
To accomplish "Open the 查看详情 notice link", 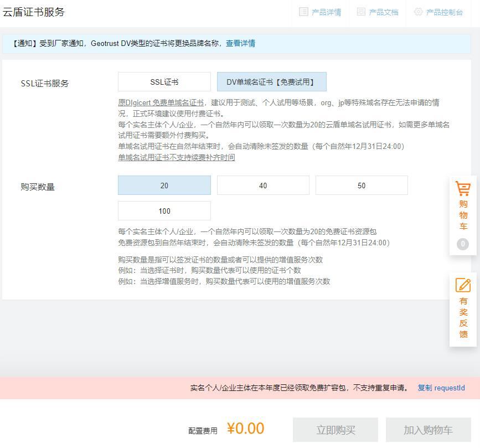I will tap(241, 43).
